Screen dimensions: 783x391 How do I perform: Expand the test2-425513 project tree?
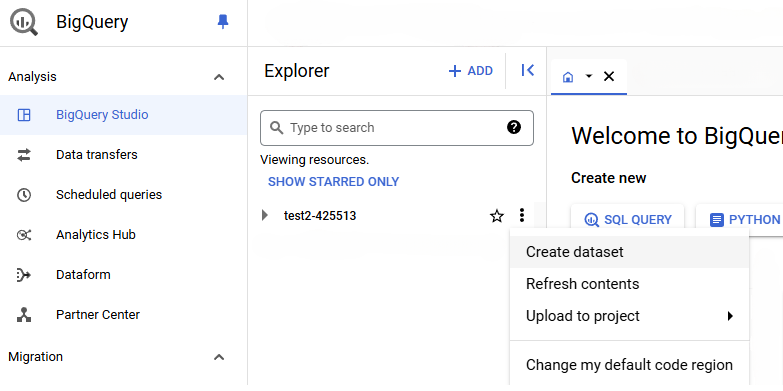[x=265, y=216]
